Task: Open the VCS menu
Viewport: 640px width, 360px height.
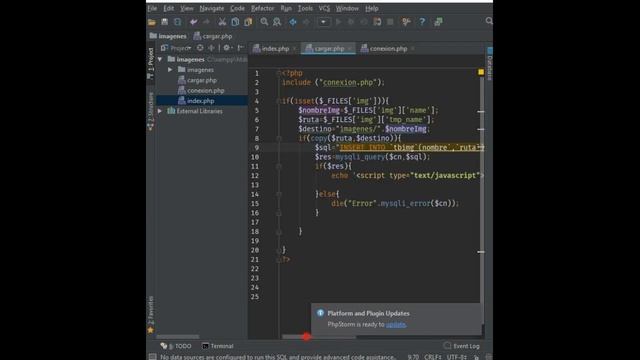Action: pos(324,8)
